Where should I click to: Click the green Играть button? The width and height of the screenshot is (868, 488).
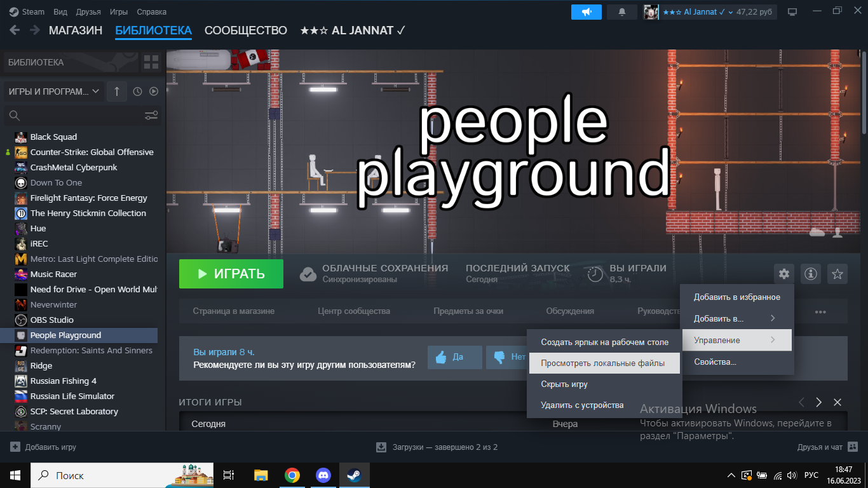[x=231, y=274]
